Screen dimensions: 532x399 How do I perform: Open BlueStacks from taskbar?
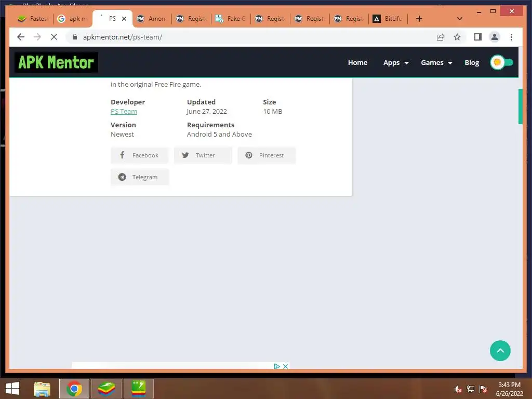[x=107, y=389]
